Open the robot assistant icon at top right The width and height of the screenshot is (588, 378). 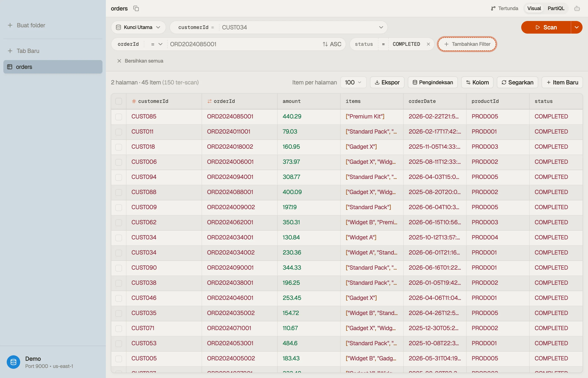coord(577,8)
